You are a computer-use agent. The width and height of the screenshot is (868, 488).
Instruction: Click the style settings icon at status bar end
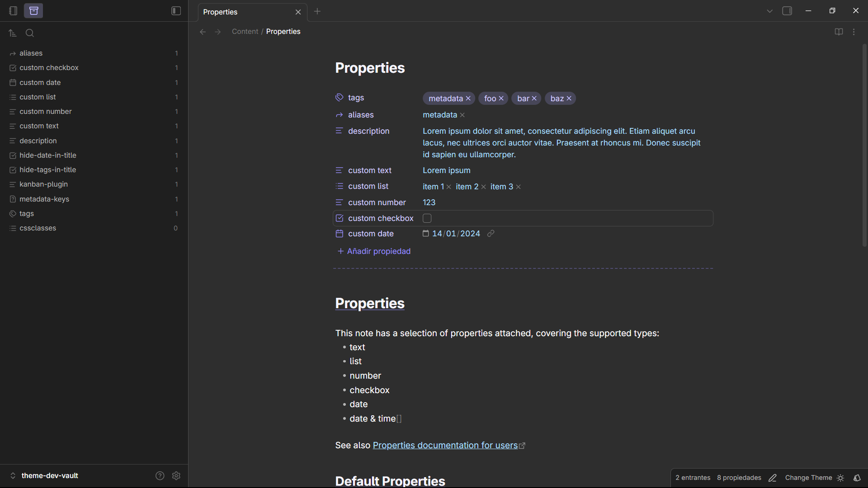pos(857,478)
